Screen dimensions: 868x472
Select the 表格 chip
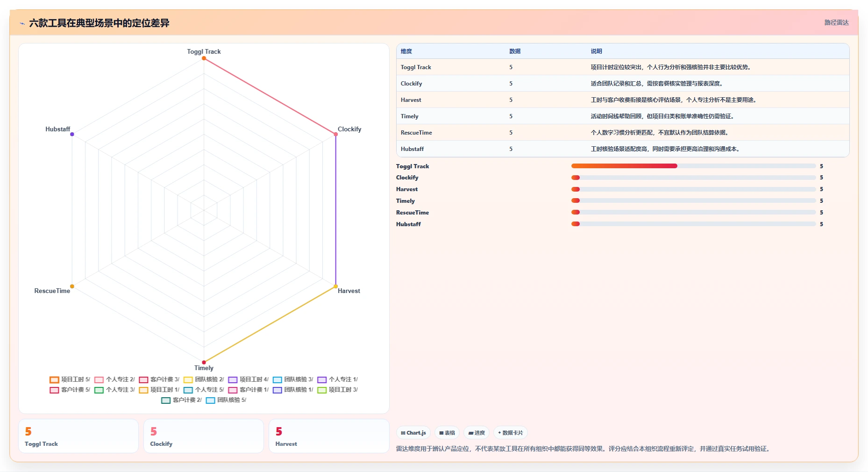(447, 433)
